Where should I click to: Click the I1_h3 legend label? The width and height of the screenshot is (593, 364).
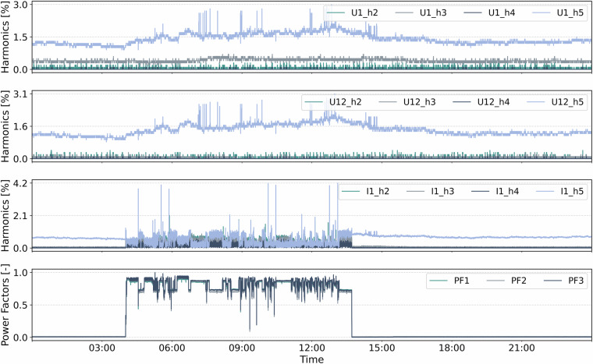click(x=442, y=191)
